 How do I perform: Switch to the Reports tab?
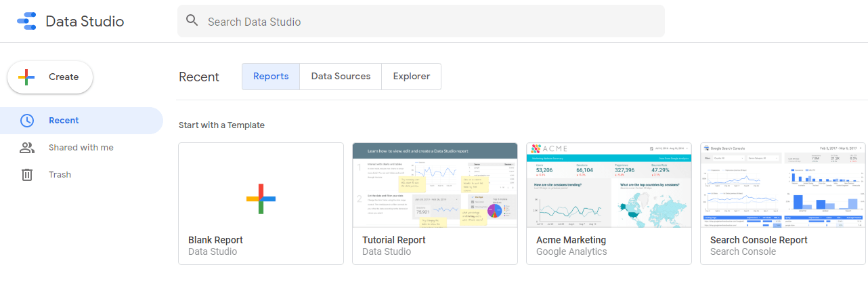271,77
